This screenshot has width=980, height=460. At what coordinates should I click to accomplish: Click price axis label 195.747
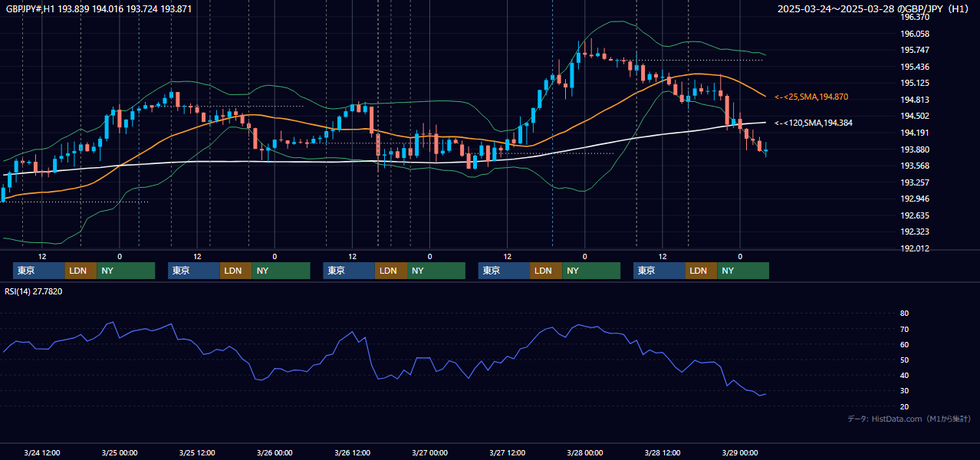pos(915,50)
